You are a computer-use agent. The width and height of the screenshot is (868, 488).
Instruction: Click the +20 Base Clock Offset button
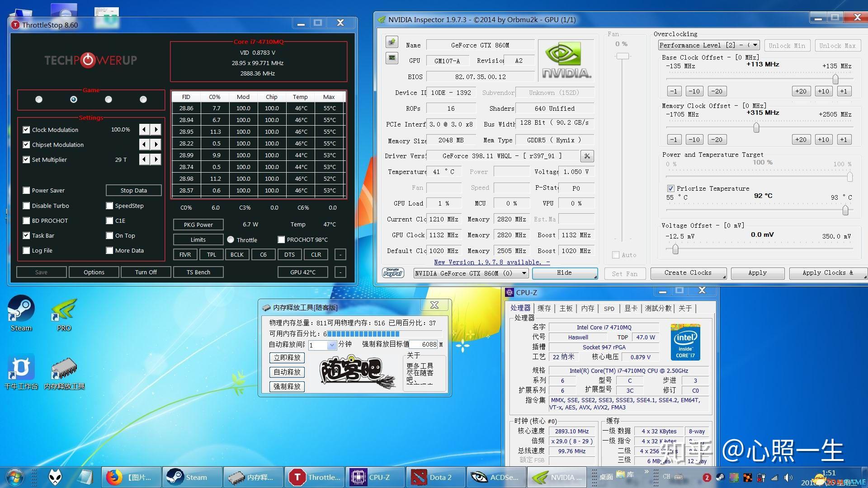[801, 91]
